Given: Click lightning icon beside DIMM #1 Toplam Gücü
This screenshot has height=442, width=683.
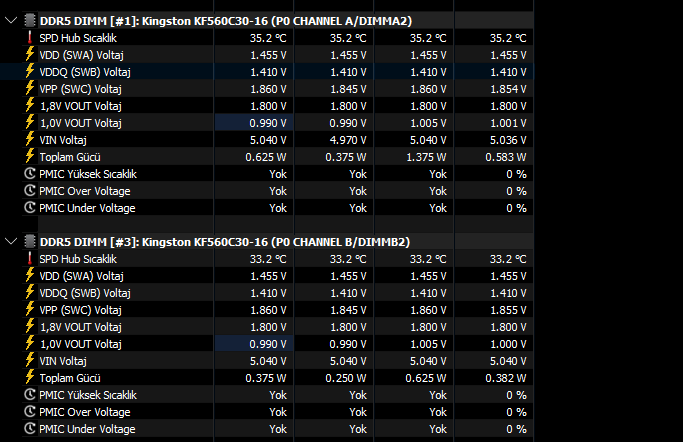Looking at the screenshot, I should click(x=30, y=156).
